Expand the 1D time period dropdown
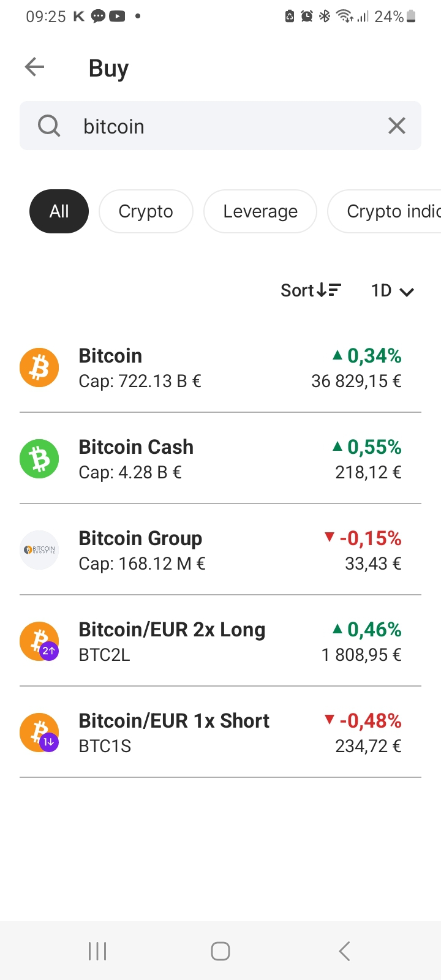 click(393, 290)
